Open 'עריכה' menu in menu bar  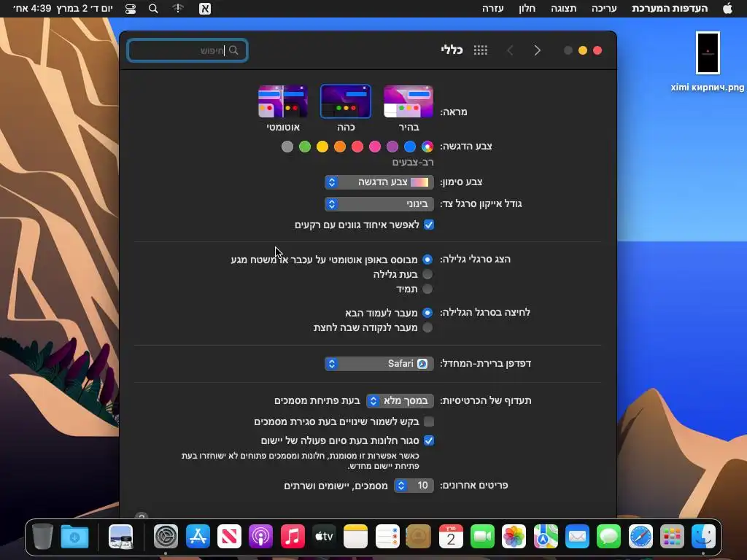tap(604, 9)
